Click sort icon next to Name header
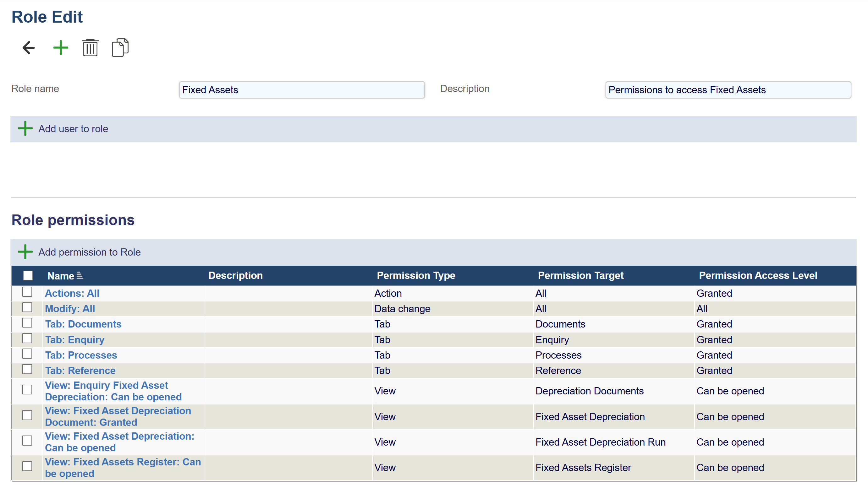Viewport: 868px width, 493px height. (x=80, y=276)
